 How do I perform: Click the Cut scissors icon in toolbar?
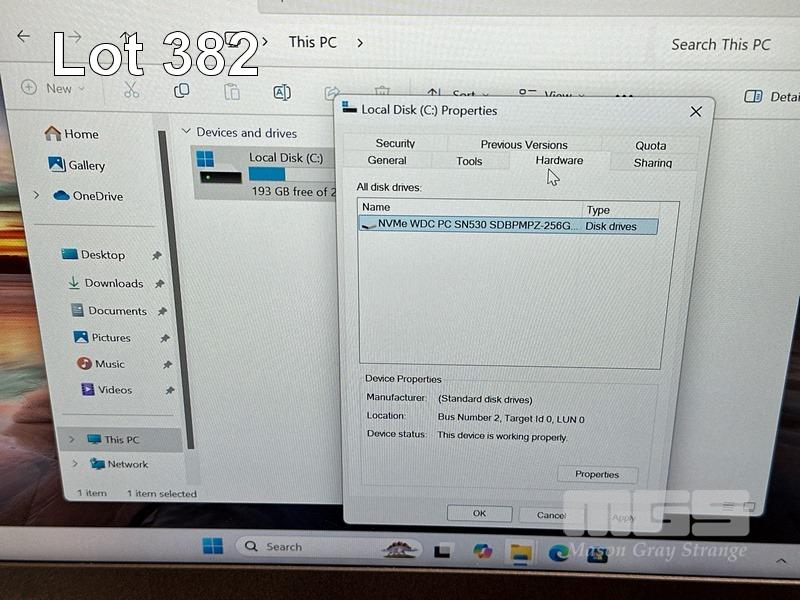(131, 90)
